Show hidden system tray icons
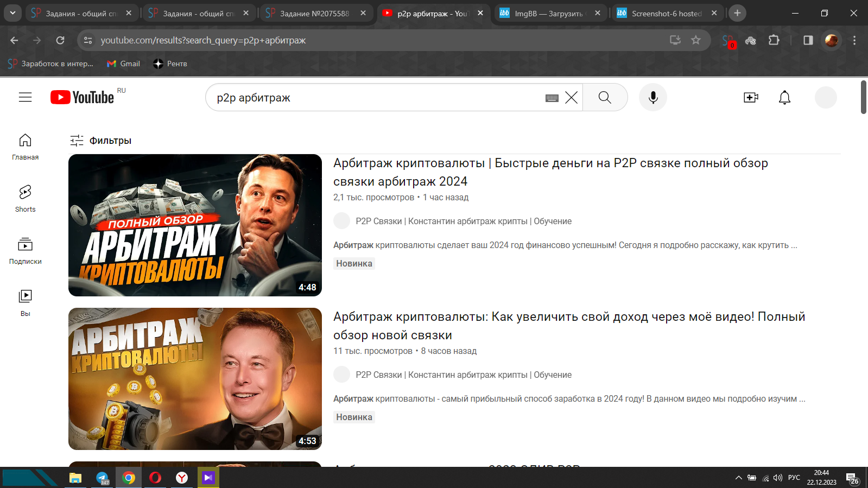 (x=738, y=478)
